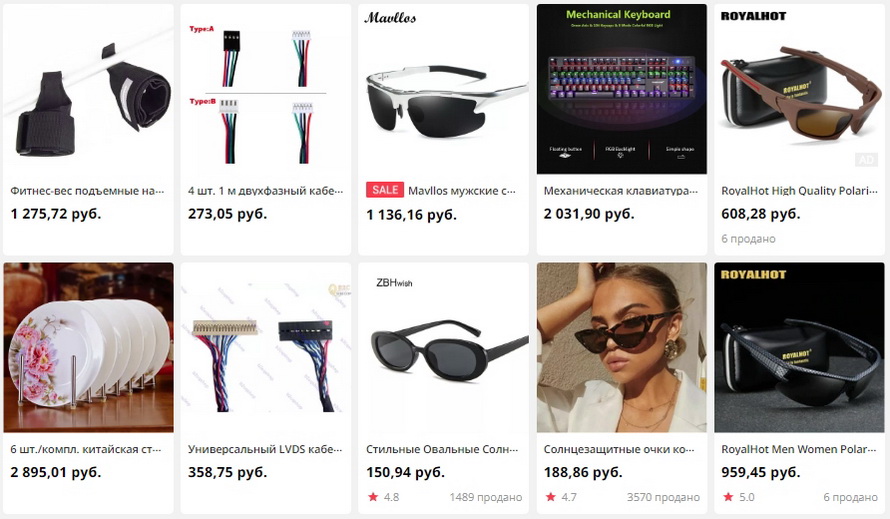Click the LVDS cable product image

[266, 348]
